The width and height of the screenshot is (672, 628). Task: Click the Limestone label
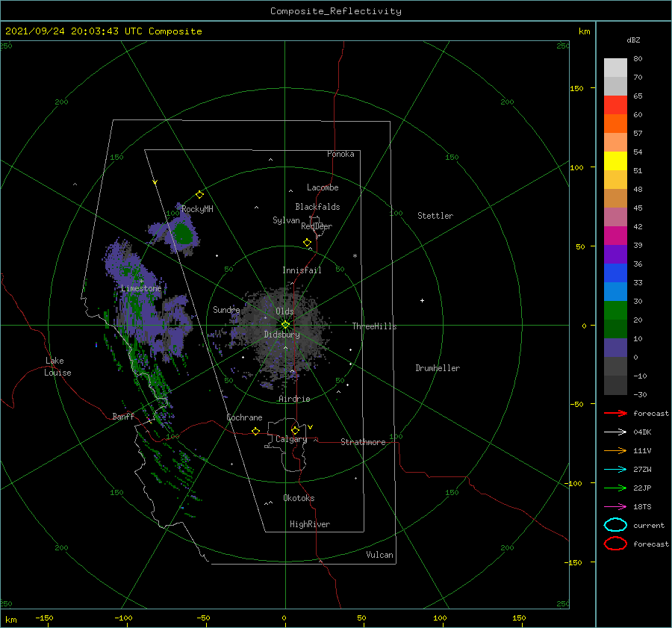click(141, 288)
